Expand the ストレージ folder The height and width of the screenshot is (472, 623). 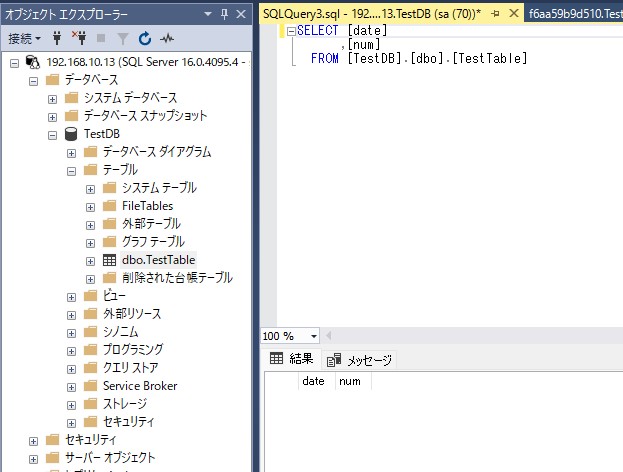coord(72,405)
